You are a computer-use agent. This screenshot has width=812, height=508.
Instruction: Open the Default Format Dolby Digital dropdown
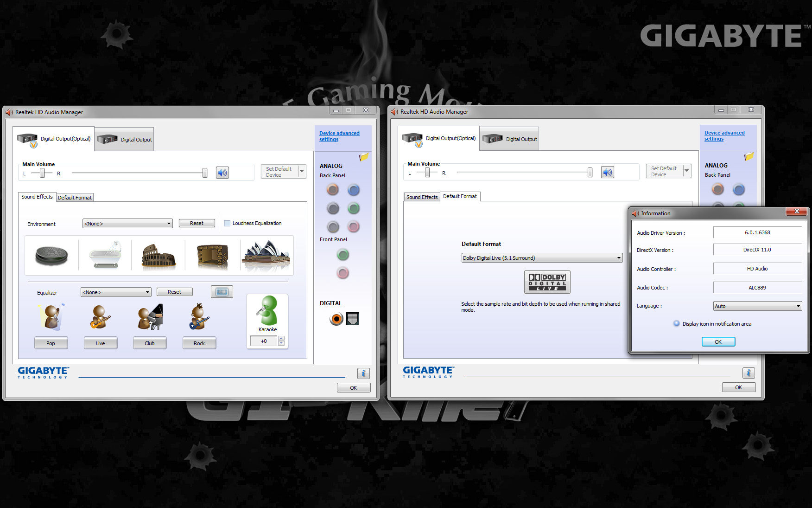[542, 258]
